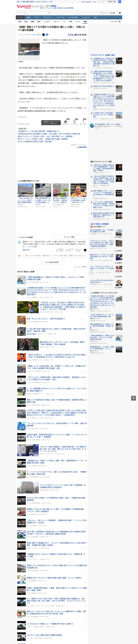Image resolution: width=138 pixels, height=644 pixels.
Task: Open article リサイクル店でファンヒーターを盗んだ疑い
Action: pos(63,486)
